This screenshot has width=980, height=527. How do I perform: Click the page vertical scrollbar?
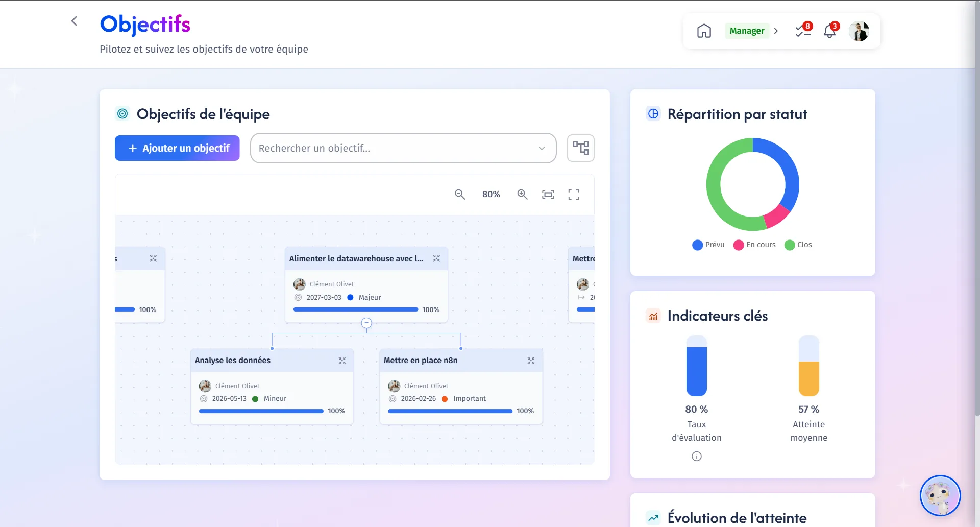coord(977,209)
